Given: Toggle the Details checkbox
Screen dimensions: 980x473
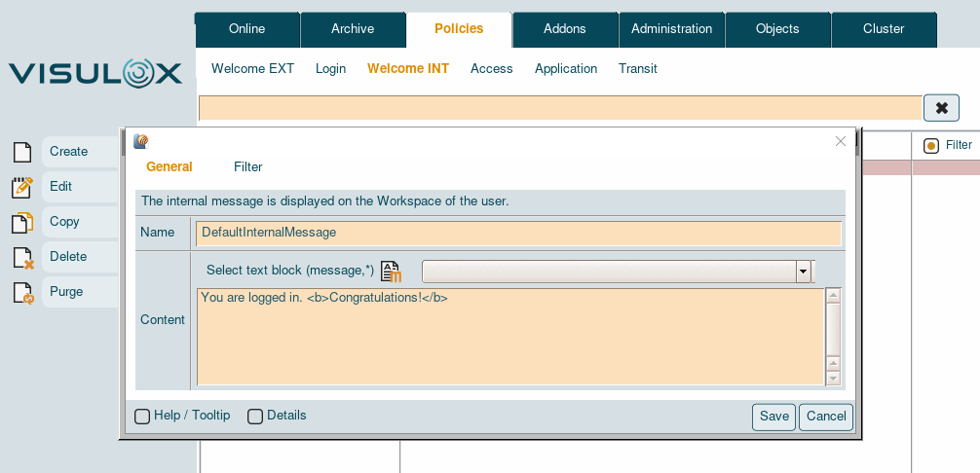Looking at the screenshot, I should [x=255, y=417].
